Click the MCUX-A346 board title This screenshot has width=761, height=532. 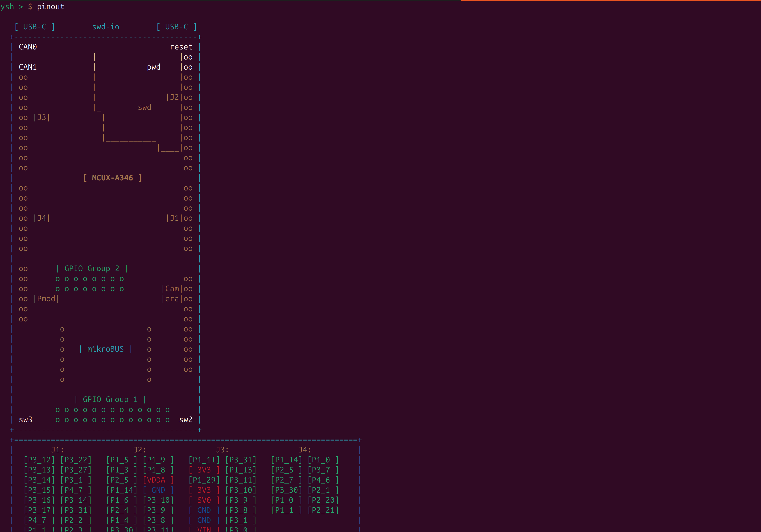[112, 178]
